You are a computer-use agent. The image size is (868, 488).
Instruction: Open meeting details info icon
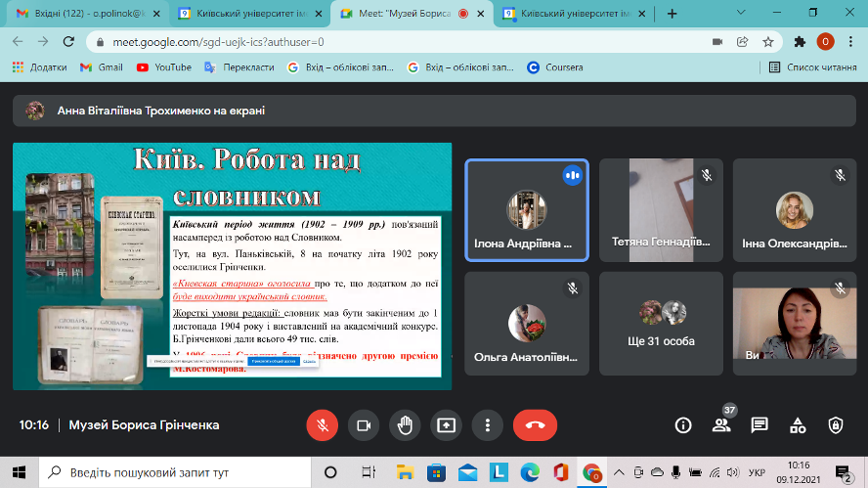pos(683,425)
